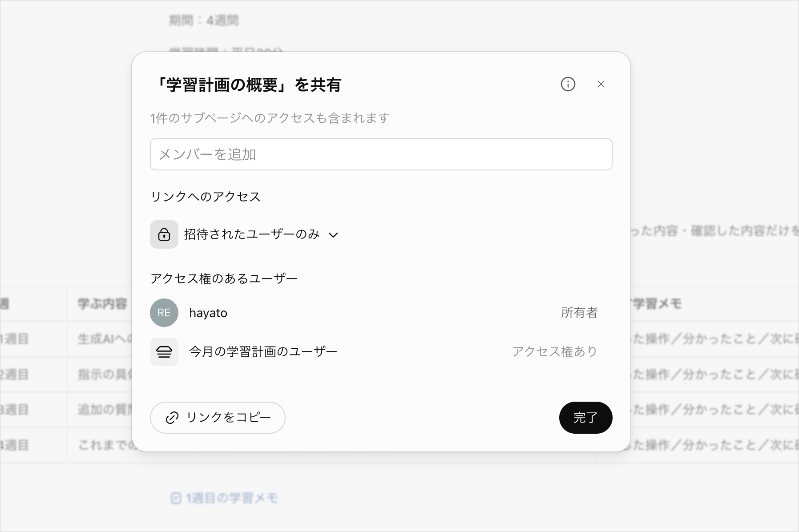Click the 学習メモ column header in background table
Image resolution: width=799 pixels, height=532 pixels.
click(x=657, y=304)
